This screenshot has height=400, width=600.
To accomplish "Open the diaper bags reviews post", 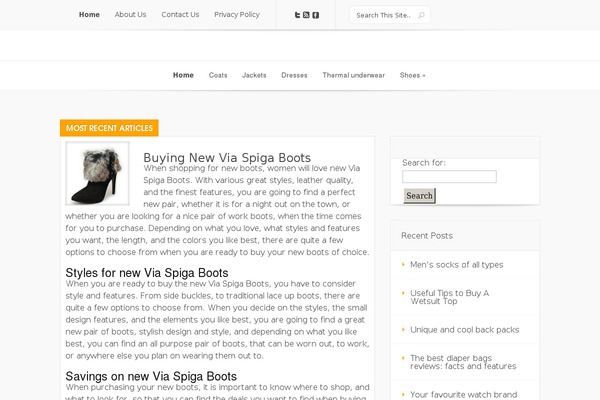I will 463,362.
